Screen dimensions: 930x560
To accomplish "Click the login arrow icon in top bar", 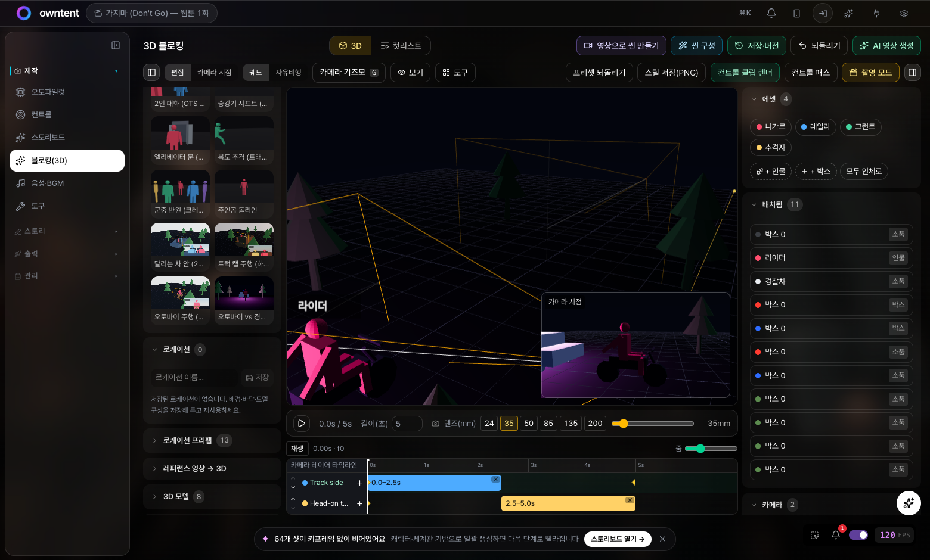I will (823, 13).
